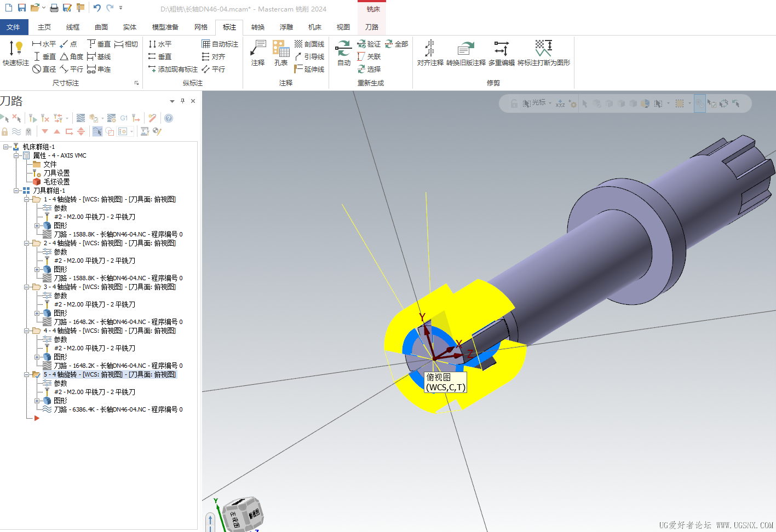Click the lock operations padlock icon
The image size is (776, 532).
5,131
